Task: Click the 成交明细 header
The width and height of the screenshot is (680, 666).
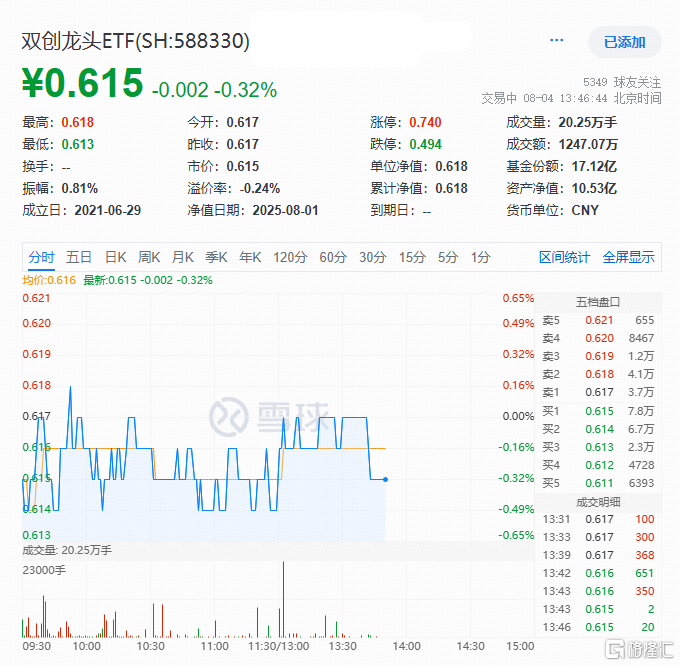Action: point(598,502)
